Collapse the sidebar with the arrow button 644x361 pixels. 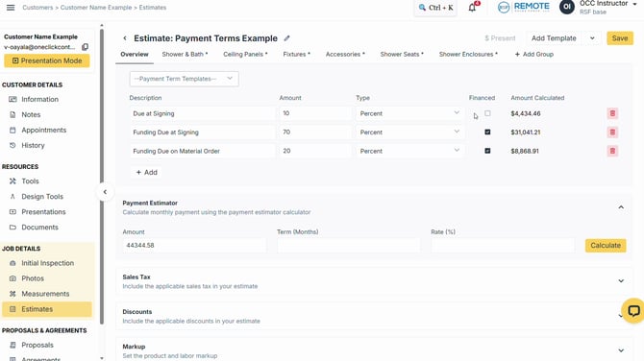[x=105, y=192]
